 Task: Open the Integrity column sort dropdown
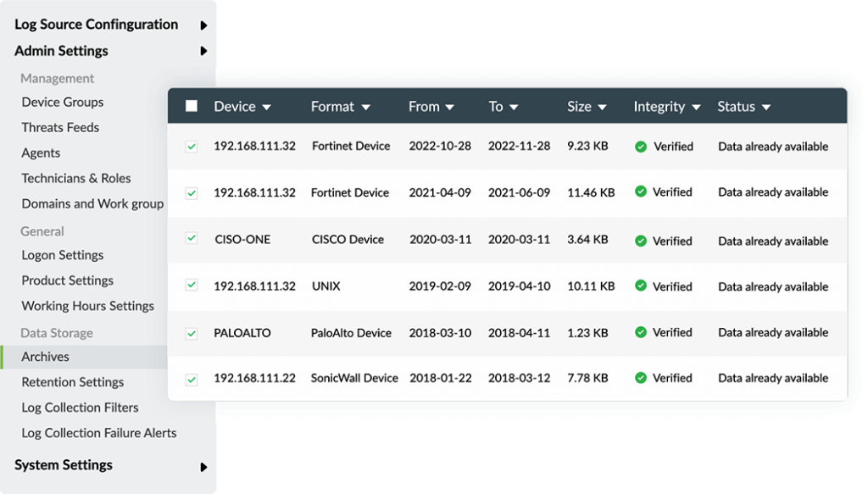click(x=697, y=108)
